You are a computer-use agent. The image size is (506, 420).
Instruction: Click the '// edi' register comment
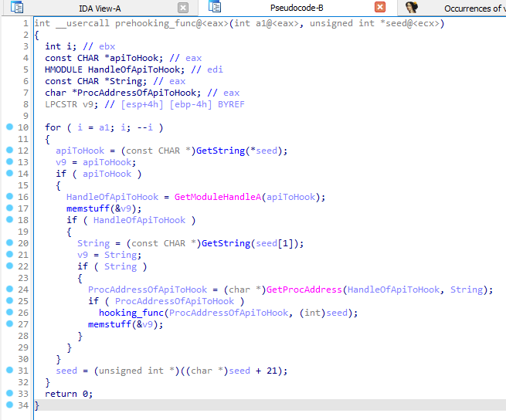tap(207, 69)
